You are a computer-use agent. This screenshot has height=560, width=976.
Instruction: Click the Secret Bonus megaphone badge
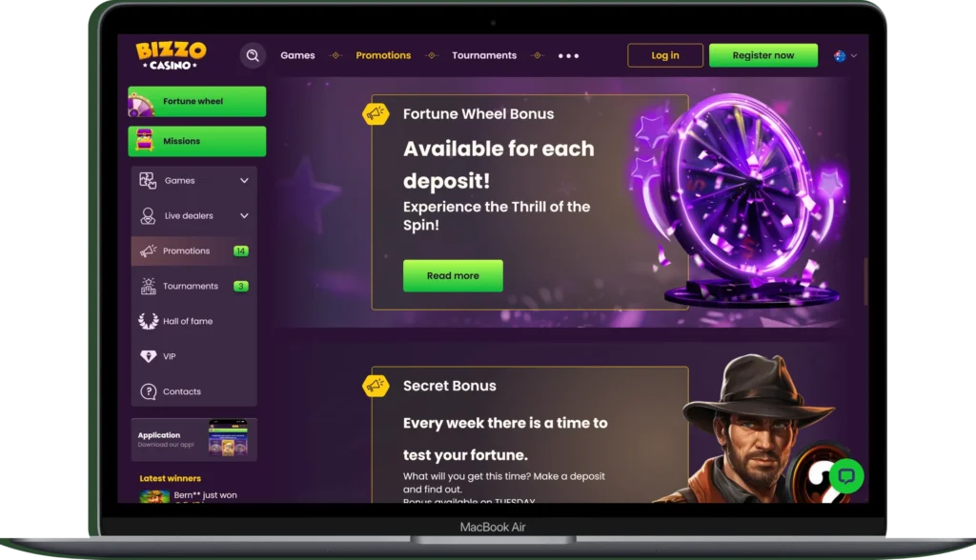pos(376,386)
